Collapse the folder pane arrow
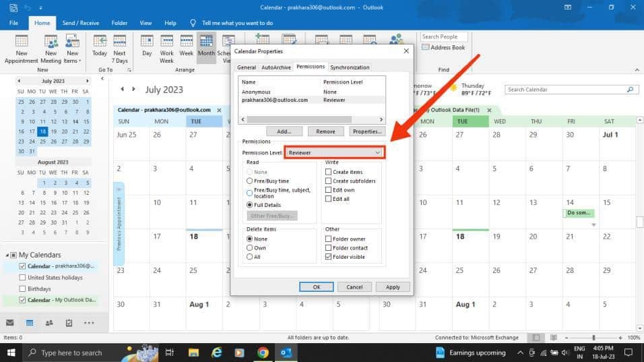This screenshot has height=362, width=644. (102, 78)
